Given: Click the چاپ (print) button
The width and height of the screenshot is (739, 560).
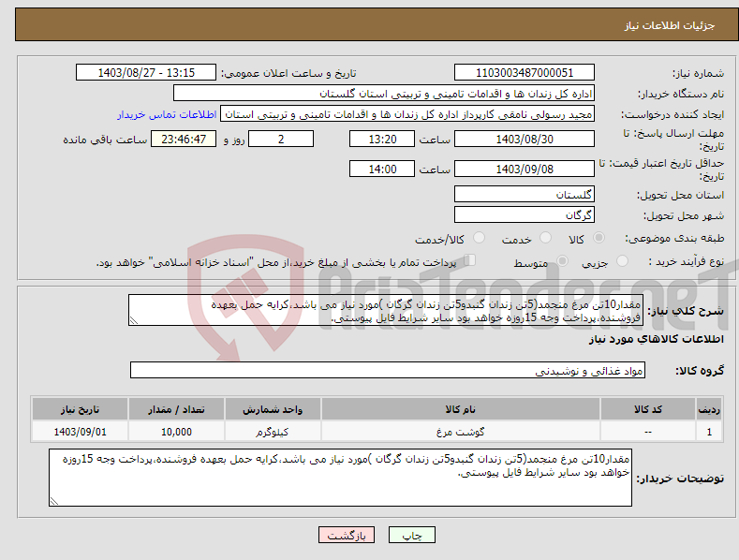Looking at the screenshot, I should click(x=411, y=535).
